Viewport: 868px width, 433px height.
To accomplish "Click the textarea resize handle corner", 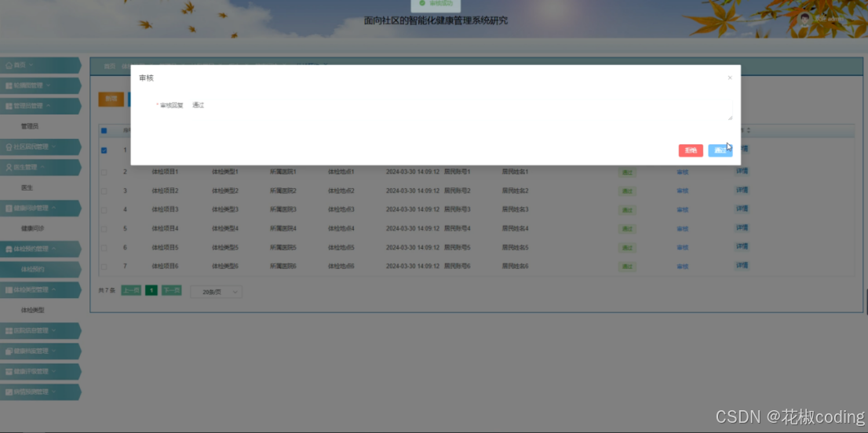I will click(730, 118).
